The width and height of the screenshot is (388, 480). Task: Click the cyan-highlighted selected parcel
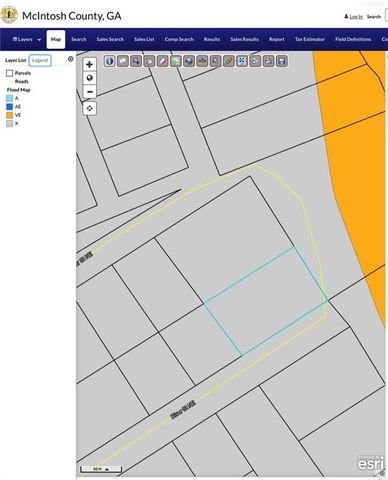pyautogui.click(x=265, y=302)
